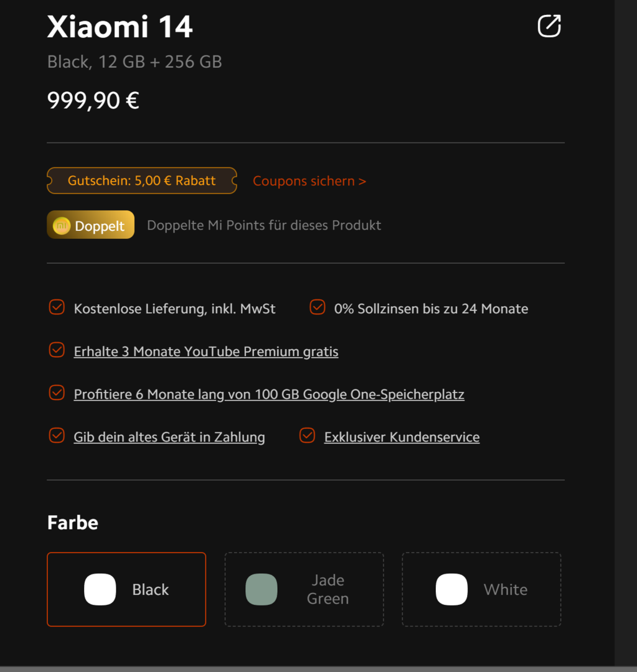Open the Coupons sichern link

point(309,181)
